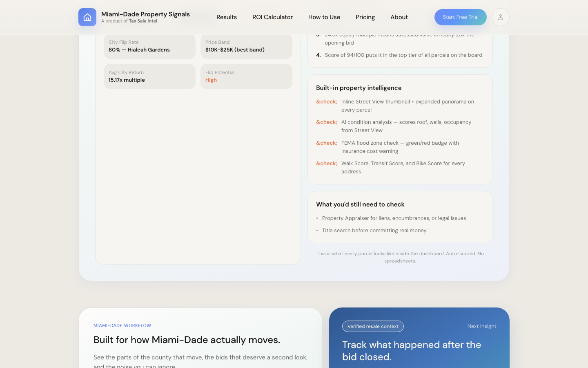This screenshot has height=368, width=588.
Task: Select the City Flip Rate card
Action: pos(149,46)
